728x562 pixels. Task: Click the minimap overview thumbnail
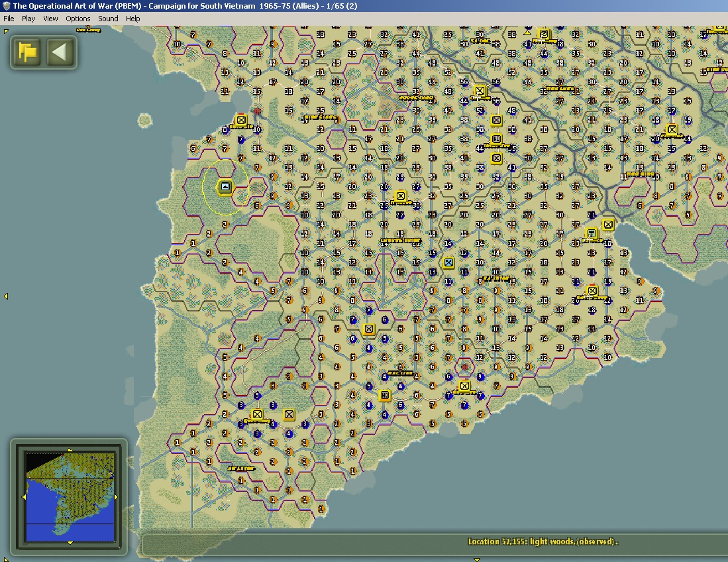70,496
